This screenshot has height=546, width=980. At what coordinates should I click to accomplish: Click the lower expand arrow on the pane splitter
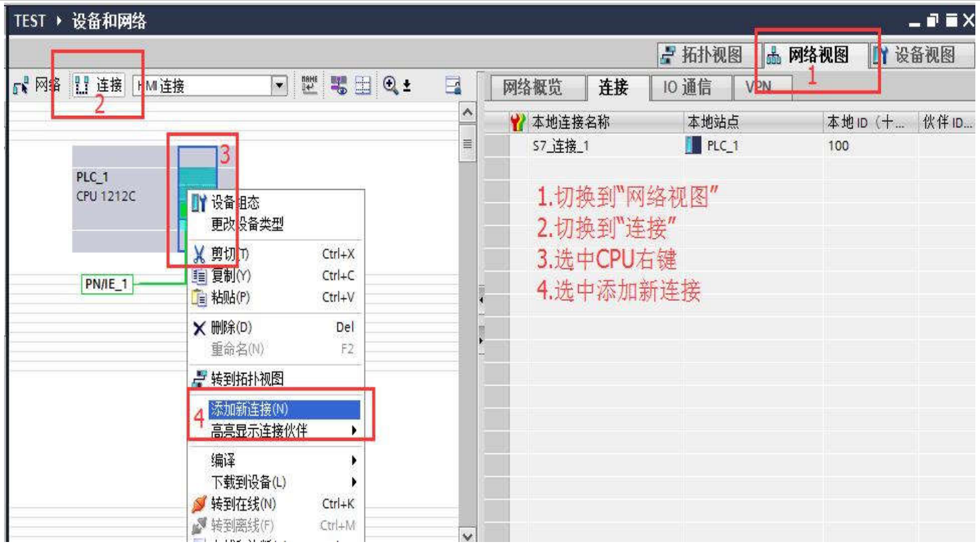481,340
